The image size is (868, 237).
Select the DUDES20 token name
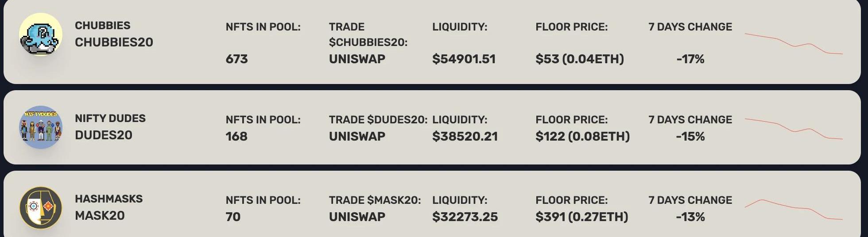104,135
